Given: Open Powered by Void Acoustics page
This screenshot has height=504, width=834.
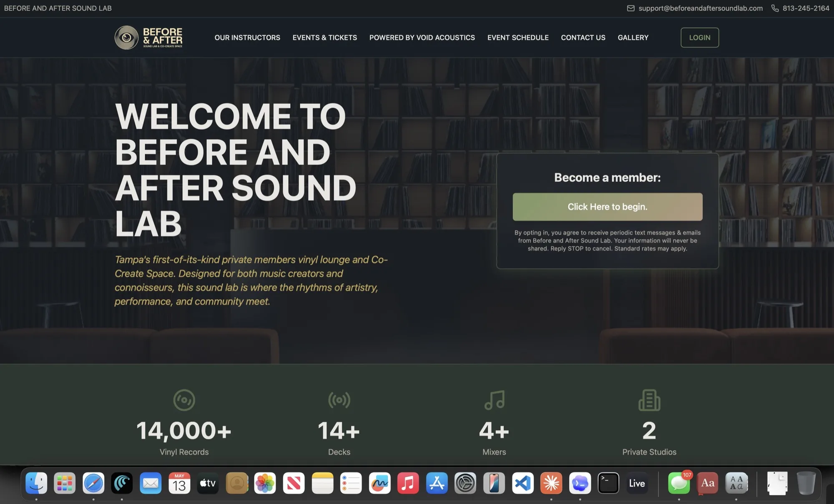Looking at the screenshot, I should [x=422, y=38].
